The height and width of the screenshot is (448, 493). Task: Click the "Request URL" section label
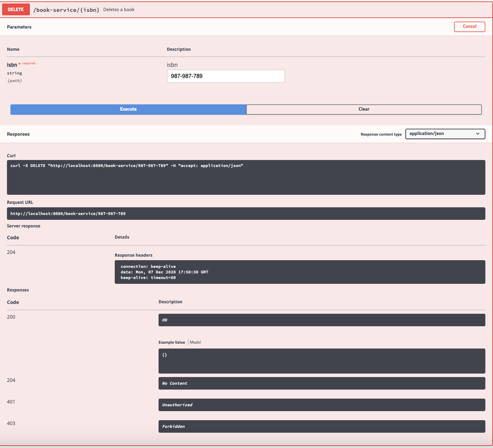coord(20,202)
